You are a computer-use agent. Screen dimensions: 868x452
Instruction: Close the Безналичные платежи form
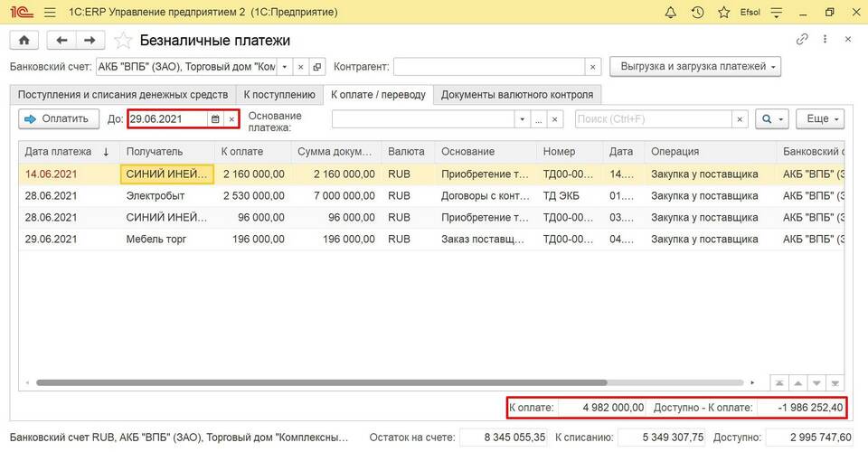(847, 39)
